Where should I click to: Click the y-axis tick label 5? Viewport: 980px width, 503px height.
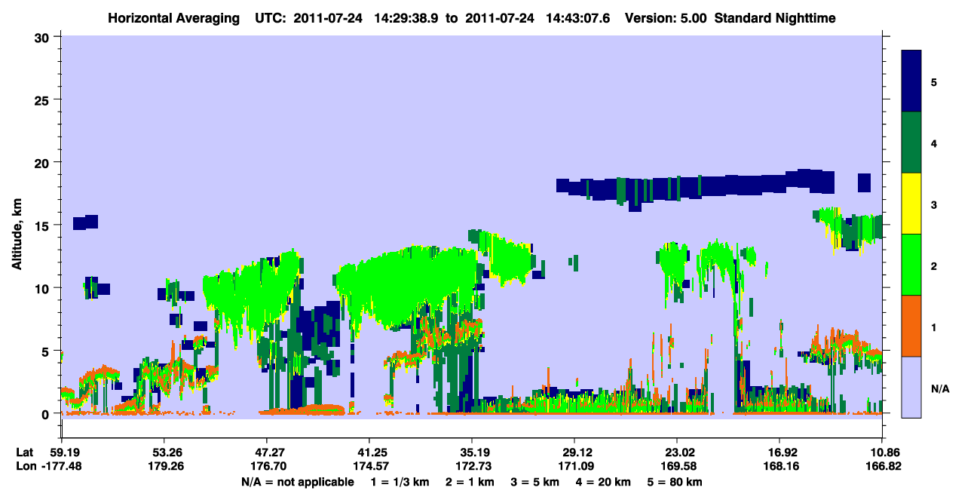coord(47,351)
